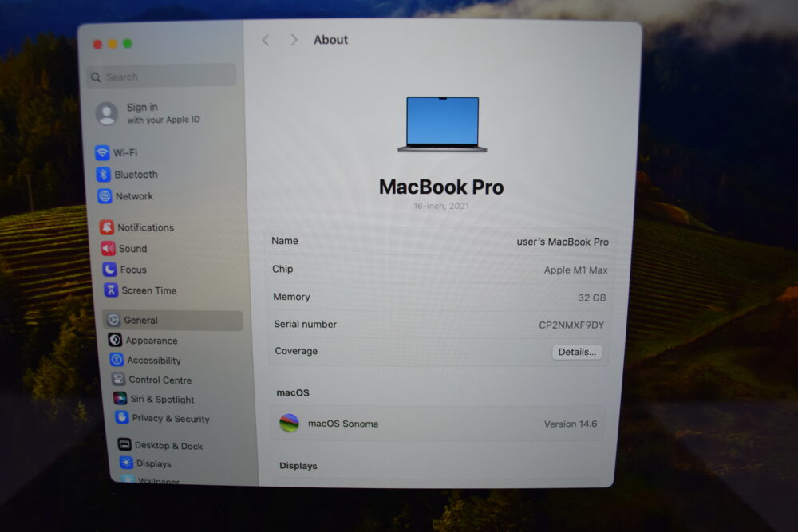Sign in with your Apple ID
The image size is (798, 532).
(x=164, y=113)
